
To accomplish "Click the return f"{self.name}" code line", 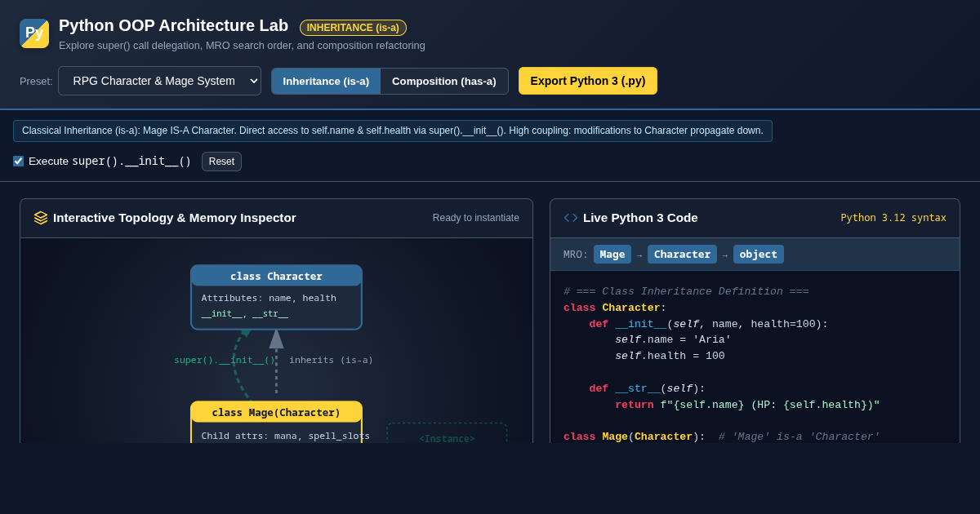I will pos(747,405).
